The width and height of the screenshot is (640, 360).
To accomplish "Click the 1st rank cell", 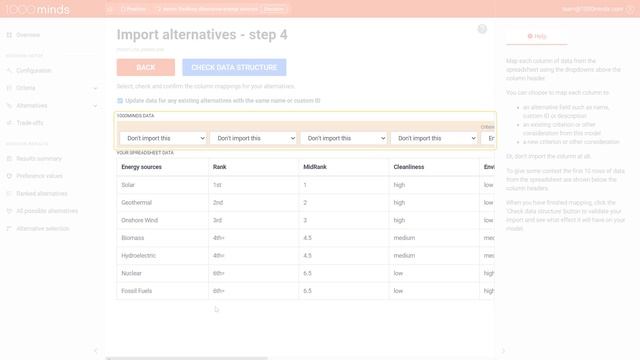I will (253, 185).
